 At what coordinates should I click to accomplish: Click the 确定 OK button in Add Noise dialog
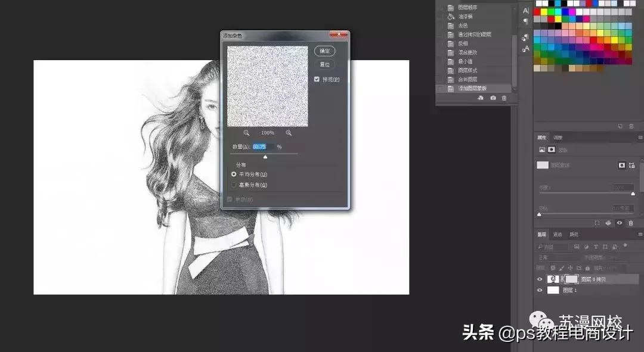325,51
